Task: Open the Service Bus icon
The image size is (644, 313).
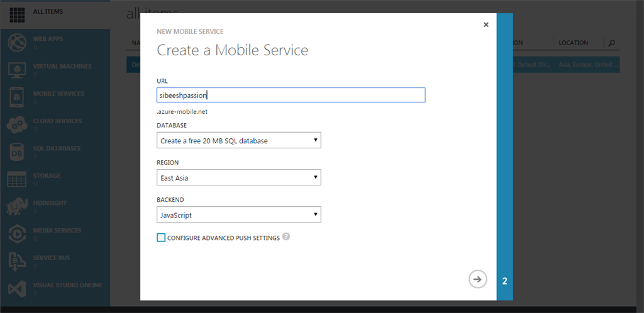Action: (x=16, y=261)
